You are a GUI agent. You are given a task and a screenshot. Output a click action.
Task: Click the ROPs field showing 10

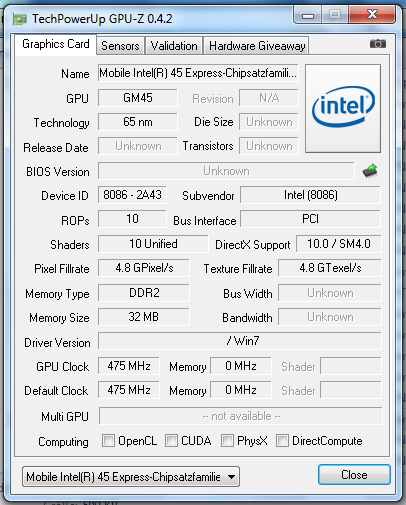(132, 219)
